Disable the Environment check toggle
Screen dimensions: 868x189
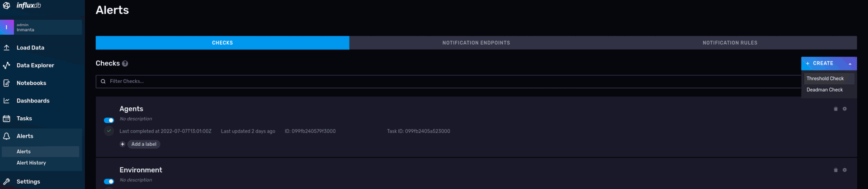pos(109,181)
